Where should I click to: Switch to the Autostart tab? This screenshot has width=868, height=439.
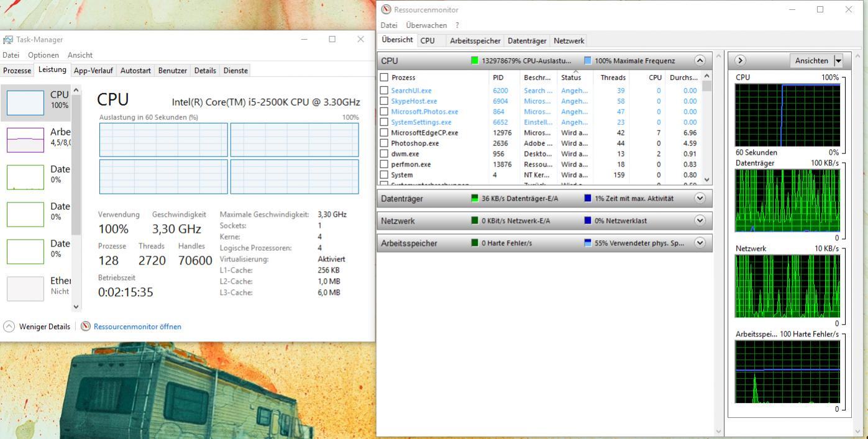click(x=135, y=71)
